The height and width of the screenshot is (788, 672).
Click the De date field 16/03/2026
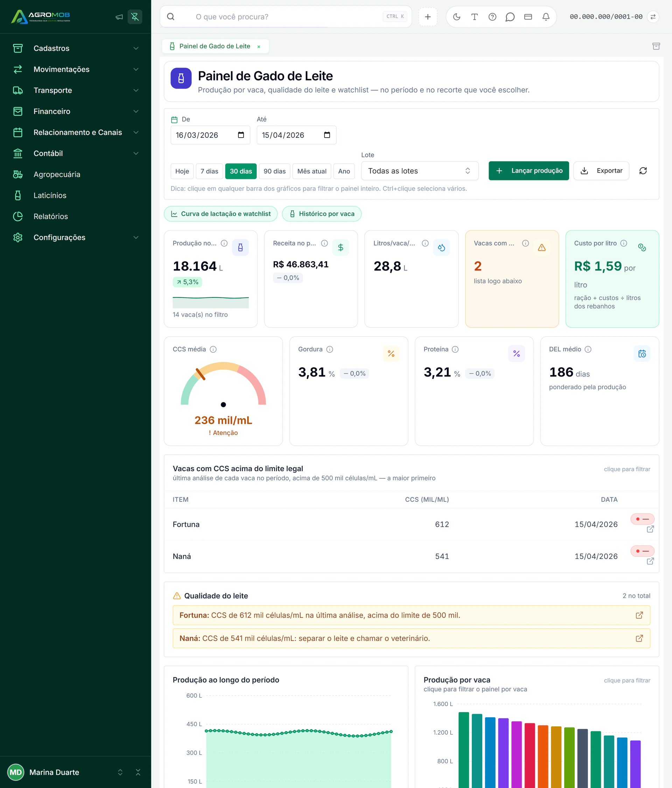[x=210, y=135]
